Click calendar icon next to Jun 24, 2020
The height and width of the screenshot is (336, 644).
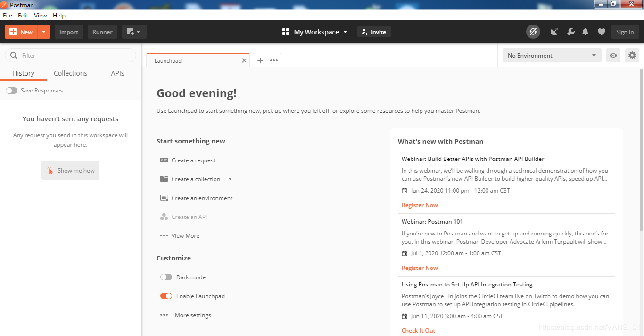click(x=405, y=191)
